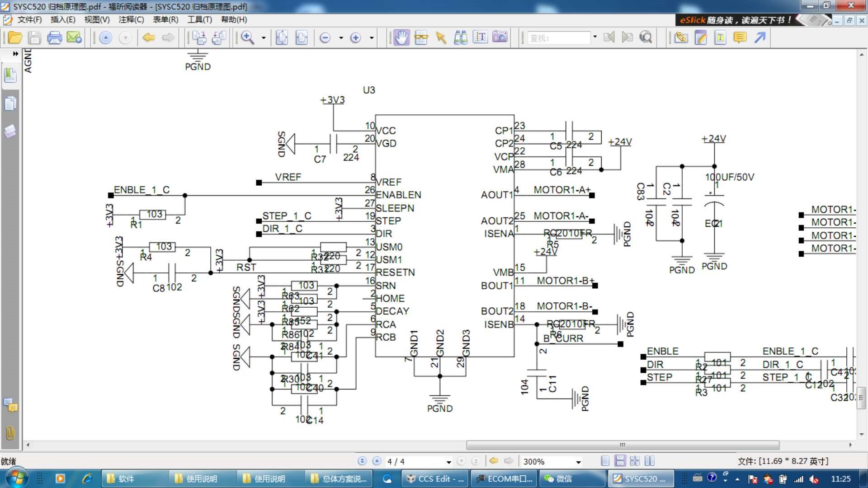This screenshot has height=488, width=868.
Task: Select single page layout in status bar
Action: coord(605,461)
